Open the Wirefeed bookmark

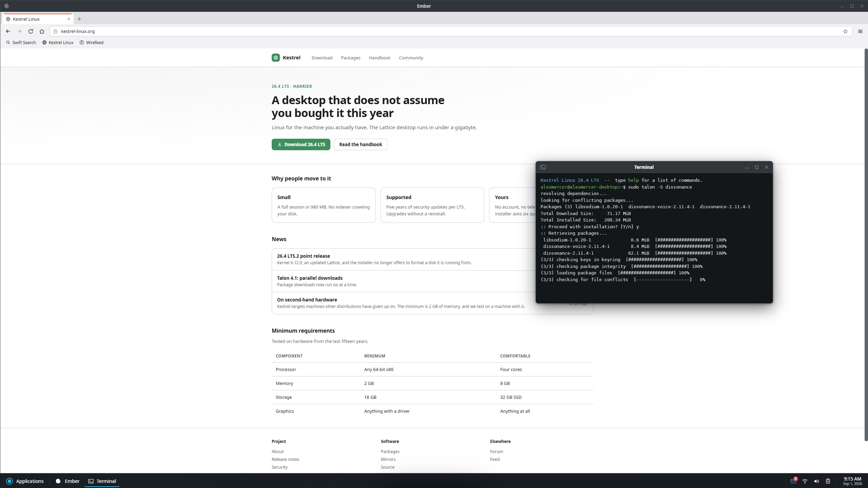coord(92,42)
